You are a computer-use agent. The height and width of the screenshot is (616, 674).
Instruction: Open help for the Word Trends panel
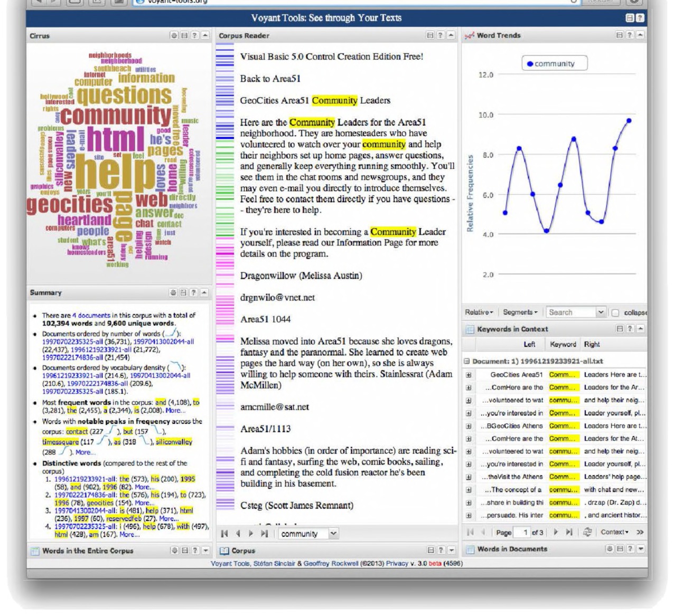[630, 35]
